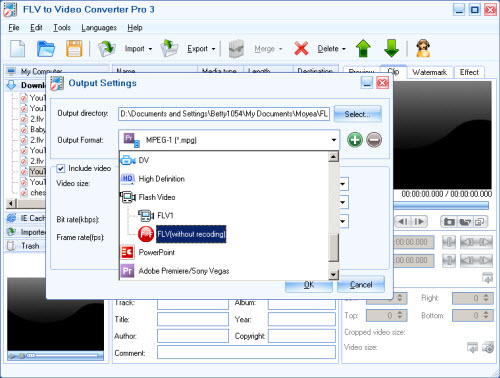Click the Export toolbar icon
Viewport: 500px width, 378px height.
[x=169, y=49]
